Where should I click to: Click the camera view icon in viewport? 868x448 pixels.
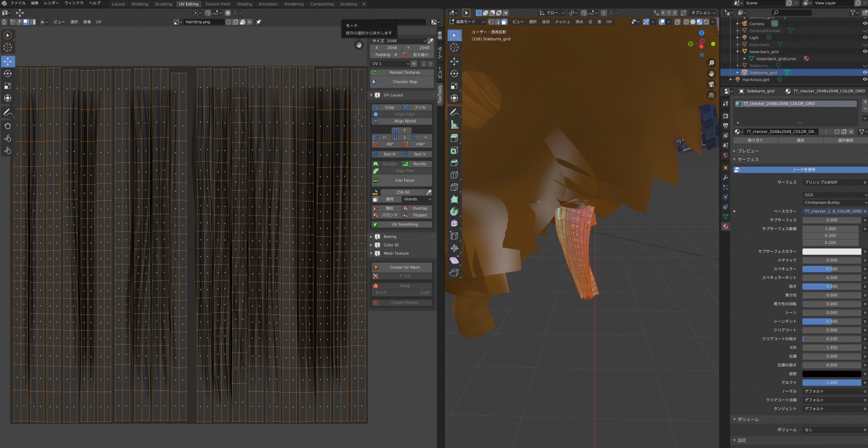pyautogui.click(x=711, y=84)
